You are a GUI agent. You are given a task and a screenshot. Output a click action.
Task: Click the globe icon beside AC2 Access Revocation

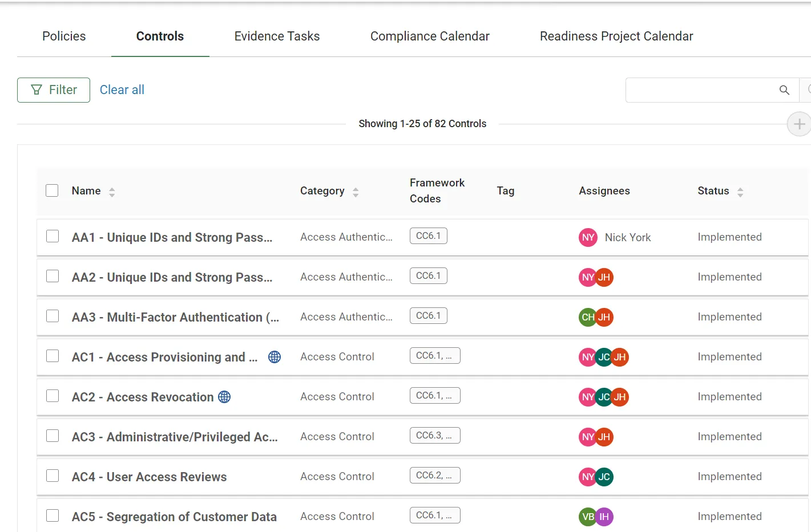224,397
